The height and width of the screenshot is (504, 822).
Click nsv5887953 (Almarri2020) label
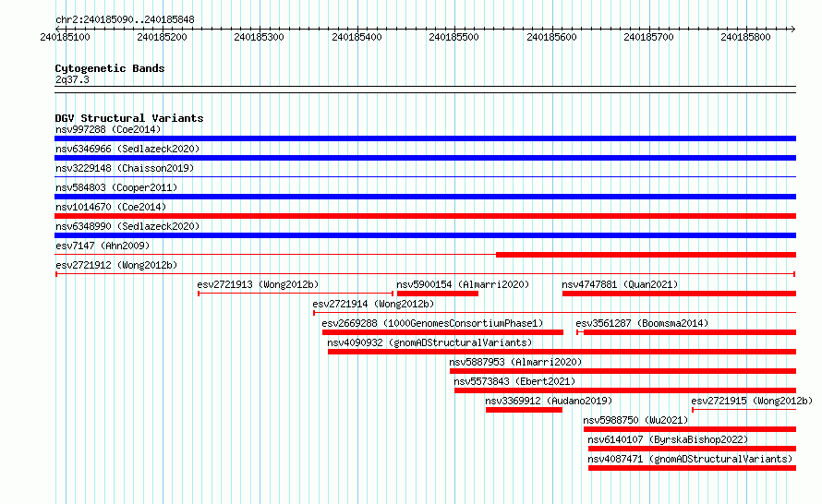click(x=515, y=362)
